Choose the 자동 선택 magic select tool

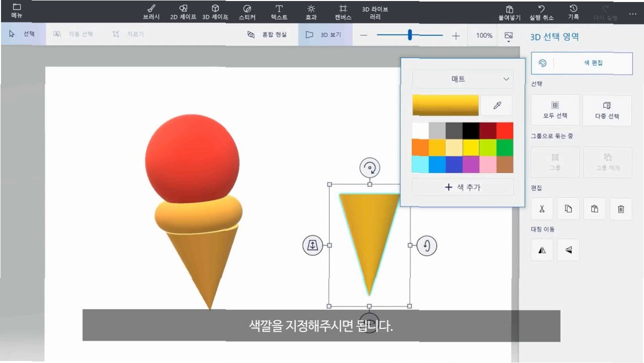pyautogui.click(x=72, y=34)
